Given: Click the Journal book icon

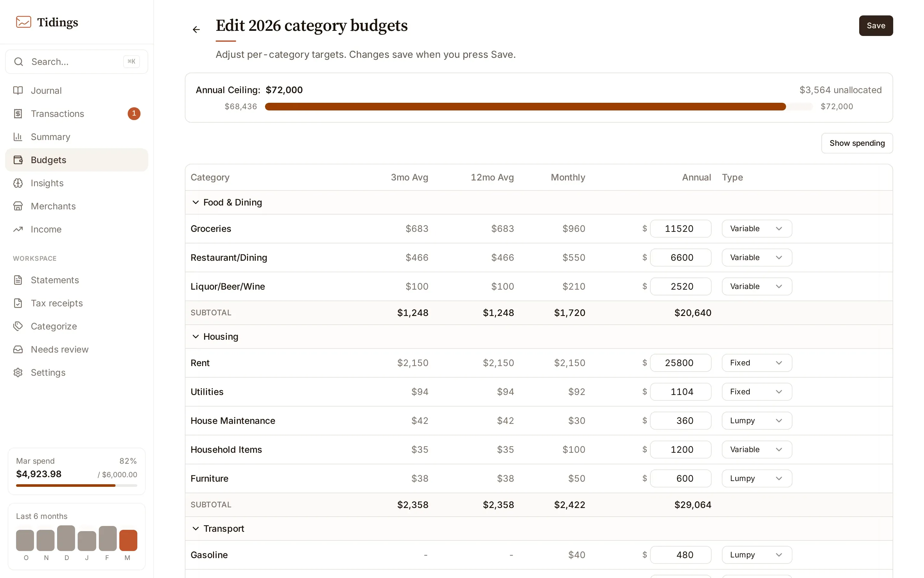Looking at the screenshot, I should coord(18,91).
